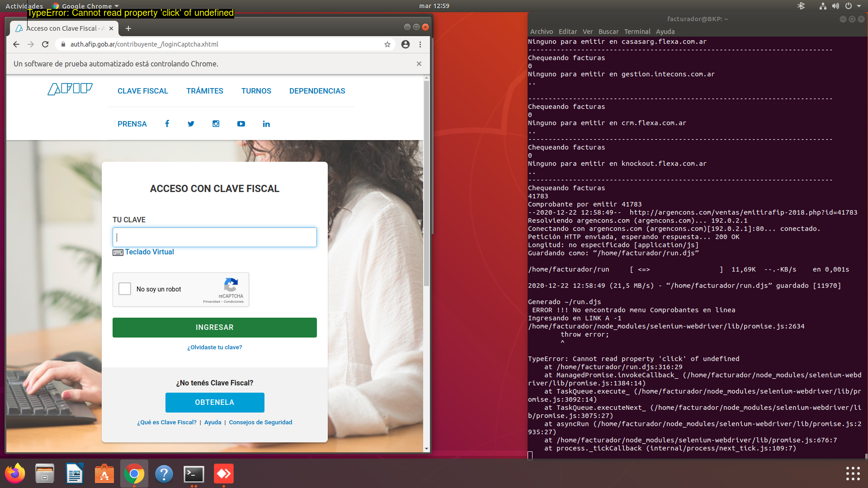Image resolution: width=868 pixels, height=488 pixels.
Task: Expand the system menu arrow
Action: pyautogui.click(x=859, y=6)
